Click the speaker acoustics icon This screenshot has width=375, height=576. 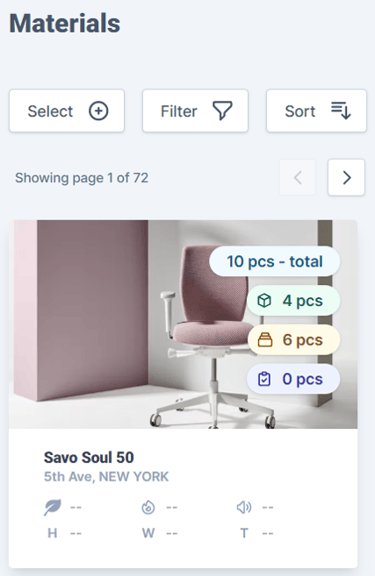pyautogui.click(x=244, y=507)
